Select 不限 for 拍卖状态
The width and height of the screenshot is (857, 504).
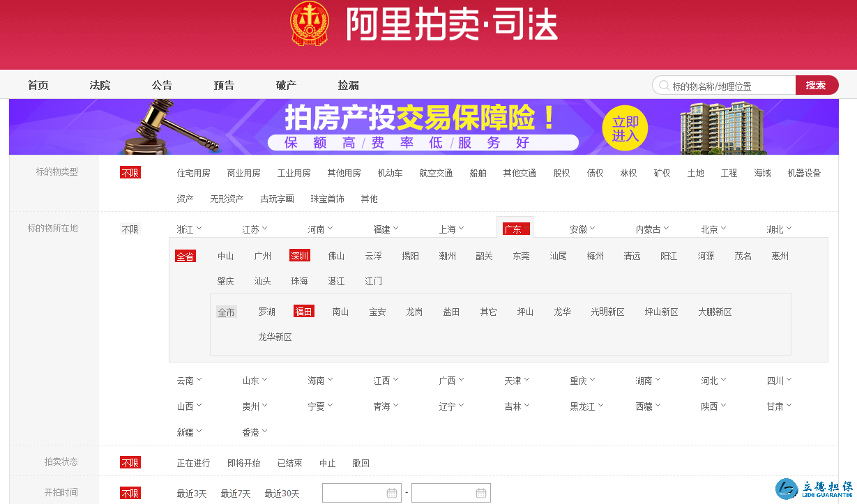click(130, 463)
